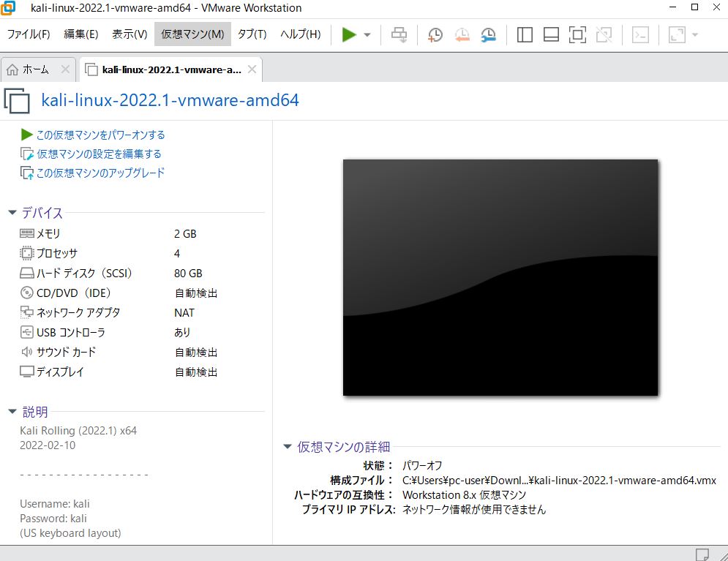Open the 編集(E) menu
The width and height of the screenshot is (728, 561).
coord(81,34)
